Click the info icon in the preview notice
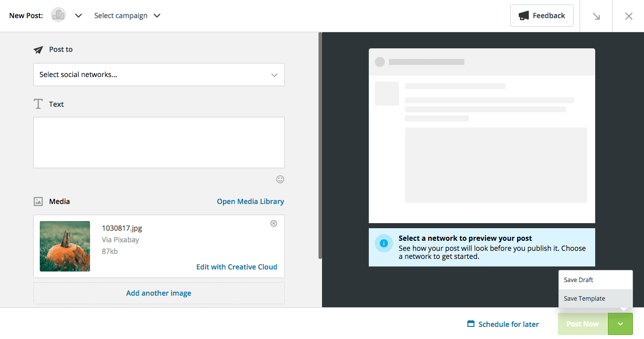Image resolution: width=644 pixels, height=339 pixels. click(384, 243)
